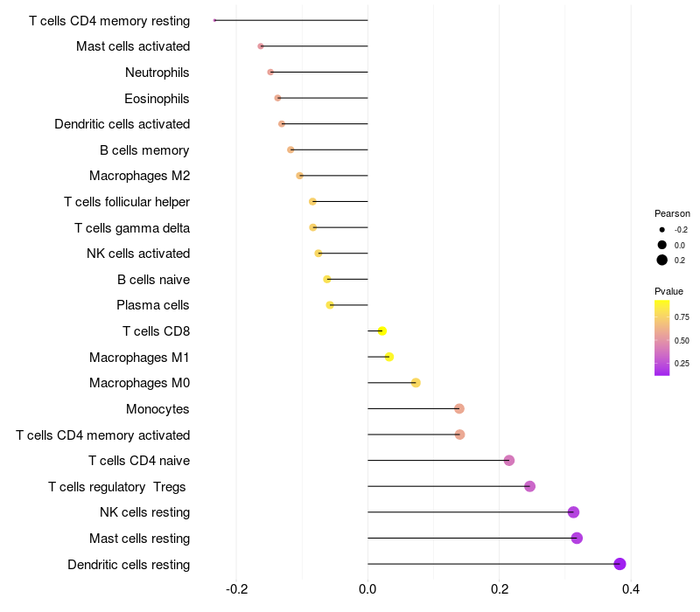This screenshot has width=700, height=612.
Task: Click the Dendritic cells resting data point
Action: (619, 564)
